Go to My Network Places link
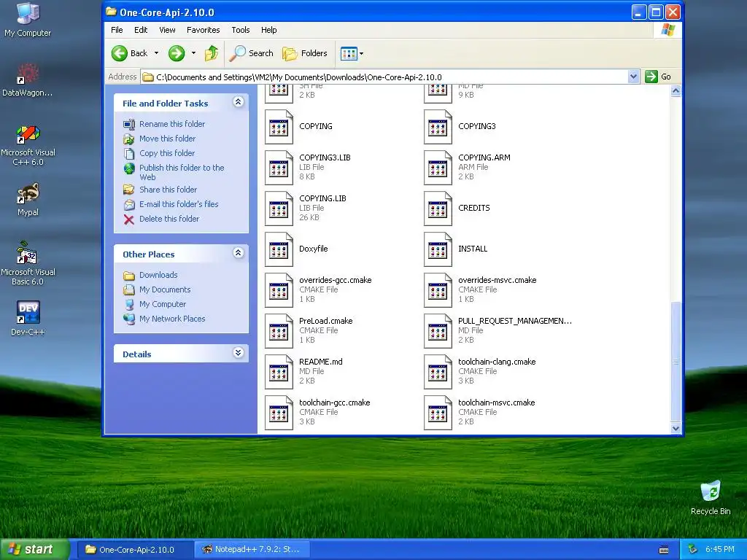Viewport: 747px width, 560px height. pyautogui.click(x=172, y=319)
